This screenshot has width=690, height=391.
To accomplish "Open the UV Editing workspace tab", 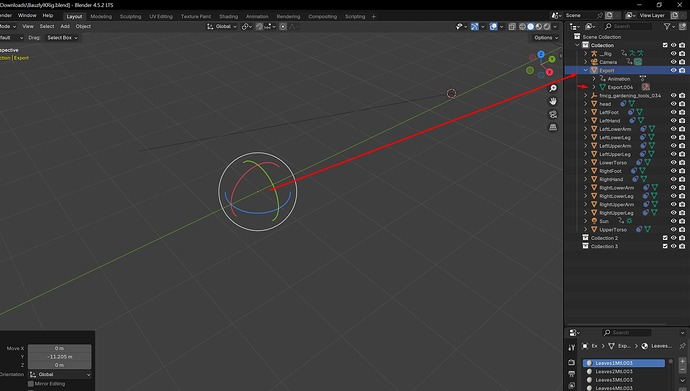I will 161,16.
